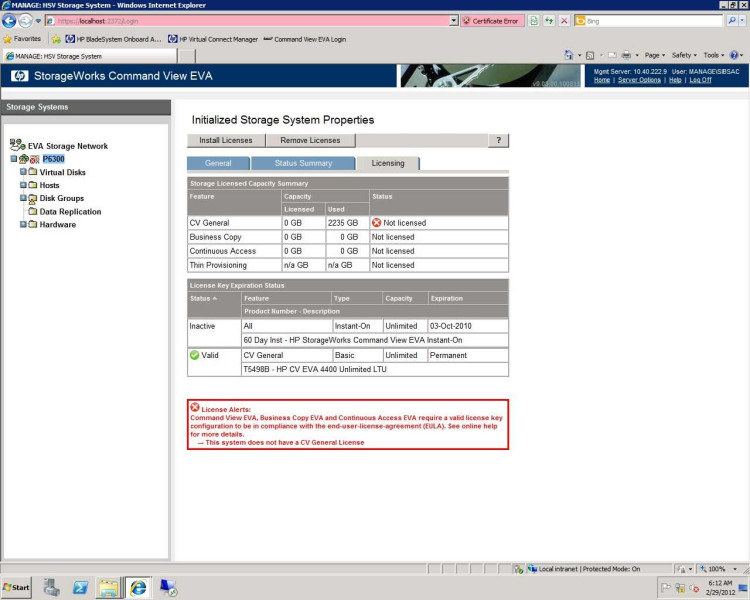
Task: Click the Home link in header
Action: click(602, 80)
